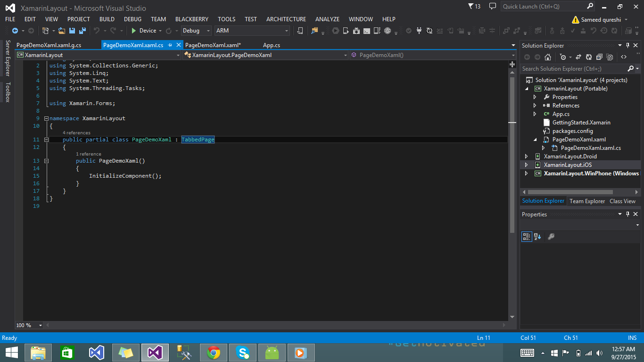
Task: Switch to the App.cs editor tab
Action: coord(272,45)
